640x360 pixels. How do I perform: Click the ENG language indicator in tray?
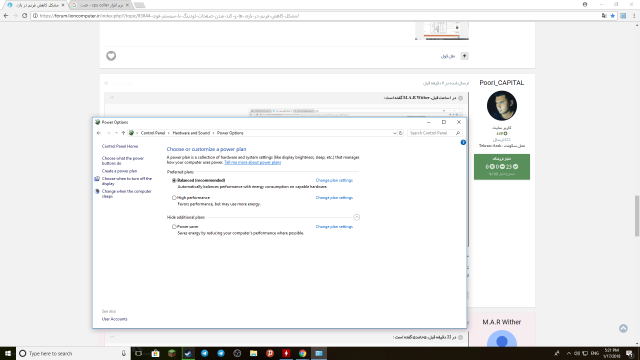tap(595, 353)
